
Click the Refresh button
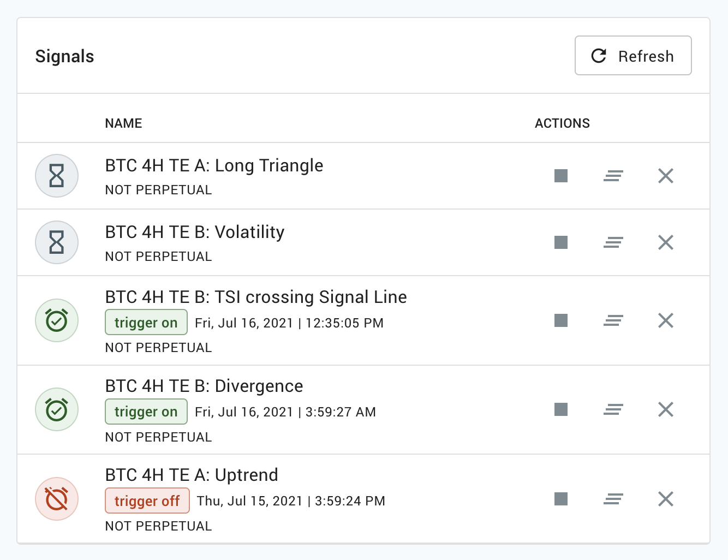(x=633, y=56)
